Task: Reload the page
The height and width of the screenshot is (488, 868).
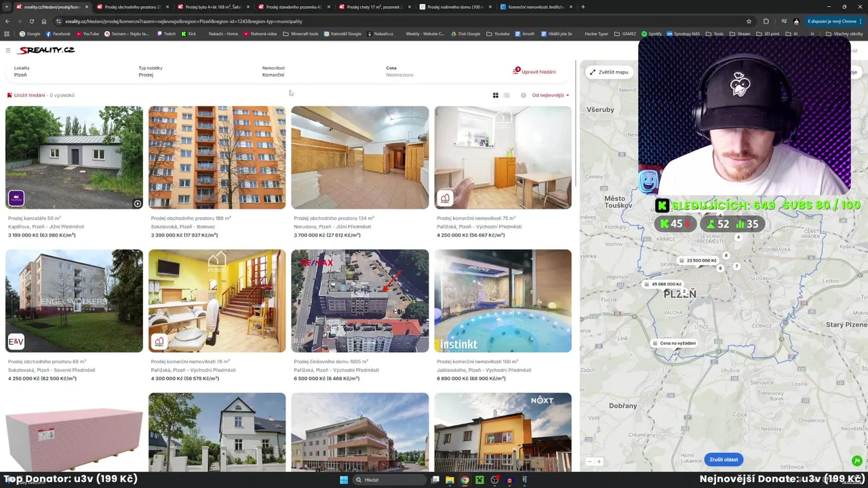Action: point(31,21)
